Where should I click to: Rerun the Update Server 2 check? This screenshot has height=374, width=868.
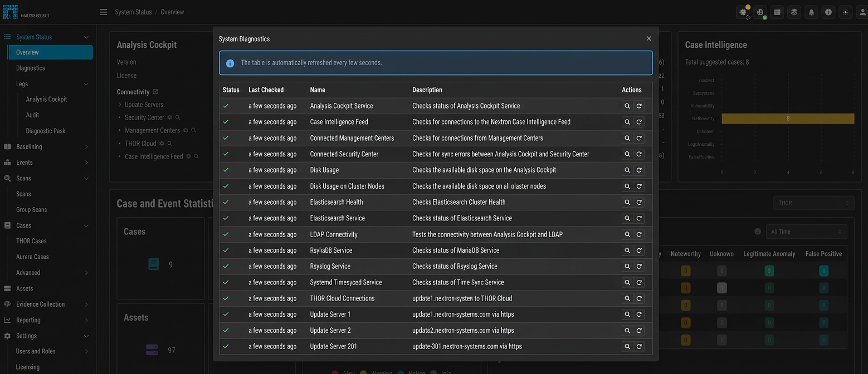point(639,331)
